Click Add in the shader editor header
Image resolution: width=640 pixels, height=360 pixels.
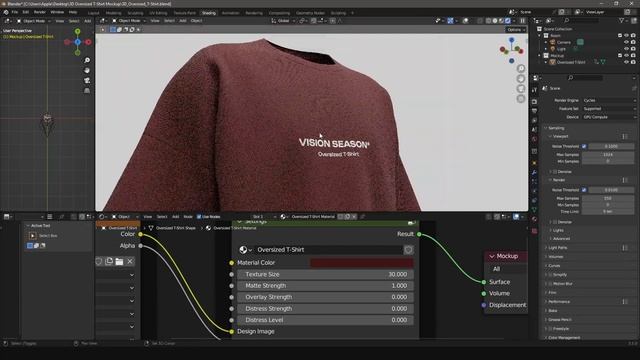[x=176, y=217]
